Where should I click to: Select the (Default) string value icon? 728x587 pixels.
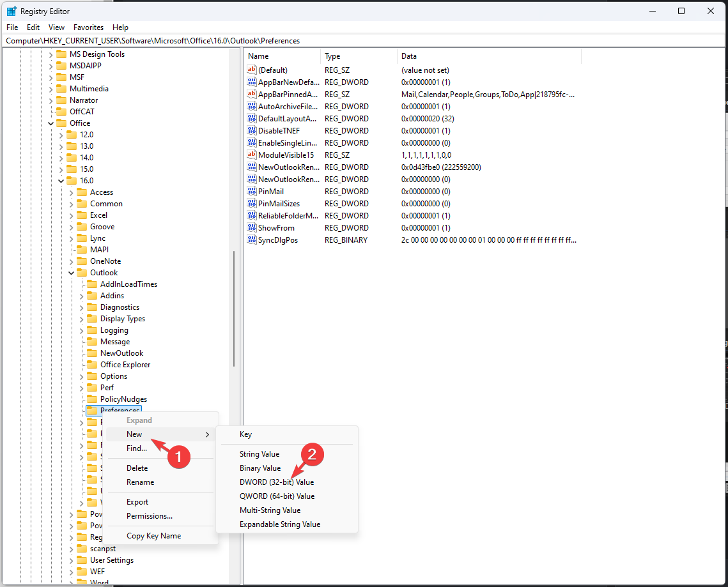coord(252,70)
